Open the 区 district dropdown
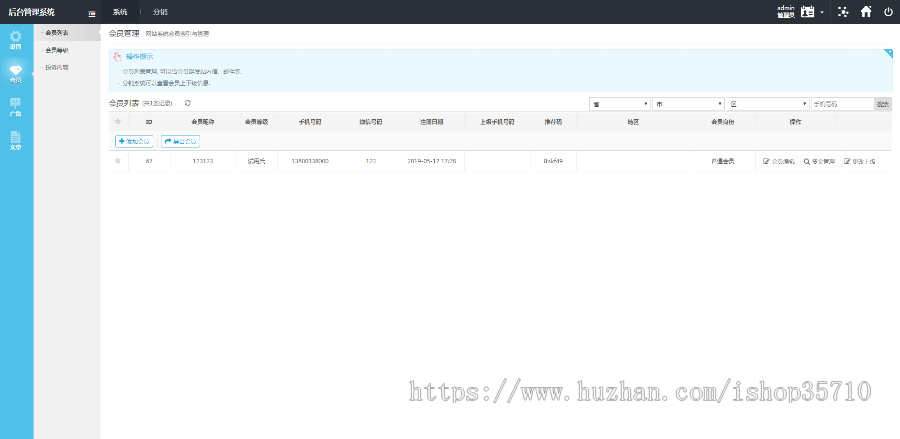The image size is (900, 439). [768, 104]
